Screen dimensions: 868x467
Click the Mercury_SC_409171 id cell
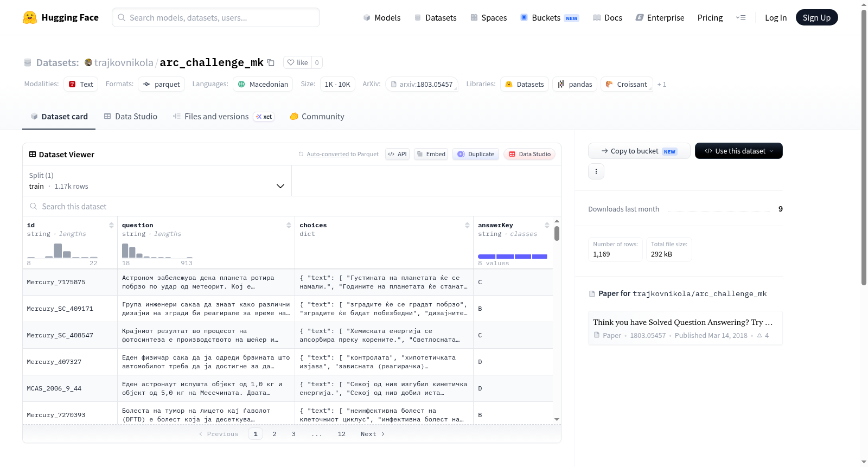pyautogui.click(x=70, y=309)
